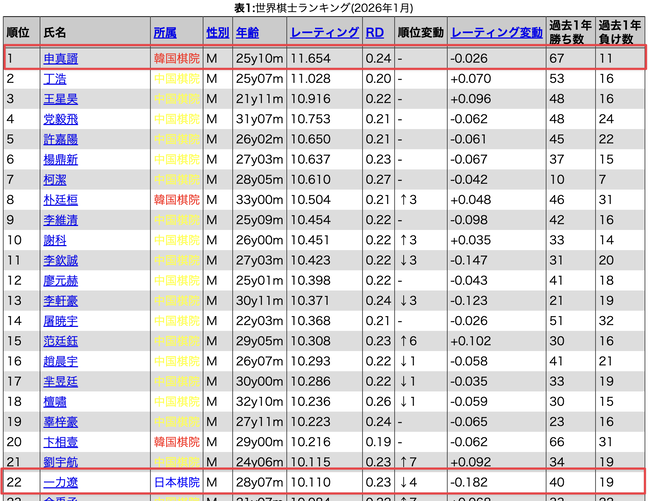Sort table by 年齢 column header

coord(247,33)
